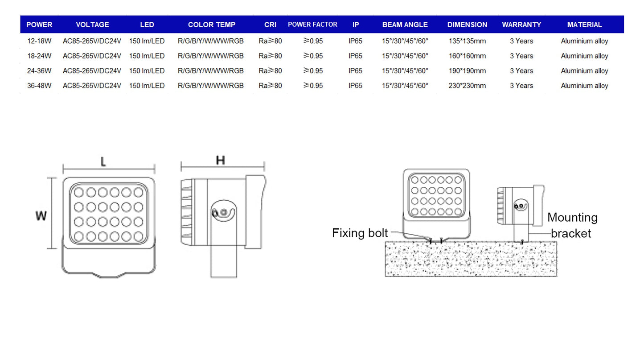644x343 pixels.
Task: Click the Mounting bracket label
Action: 572,225
